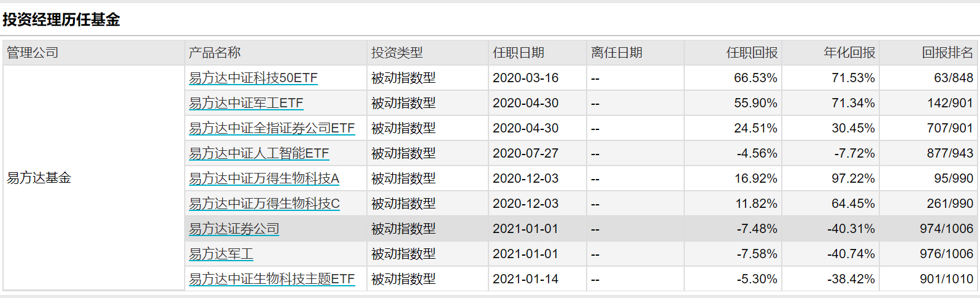
Task: Open the 易方达中证军工ETF fund link
Action: coord(246,103)
